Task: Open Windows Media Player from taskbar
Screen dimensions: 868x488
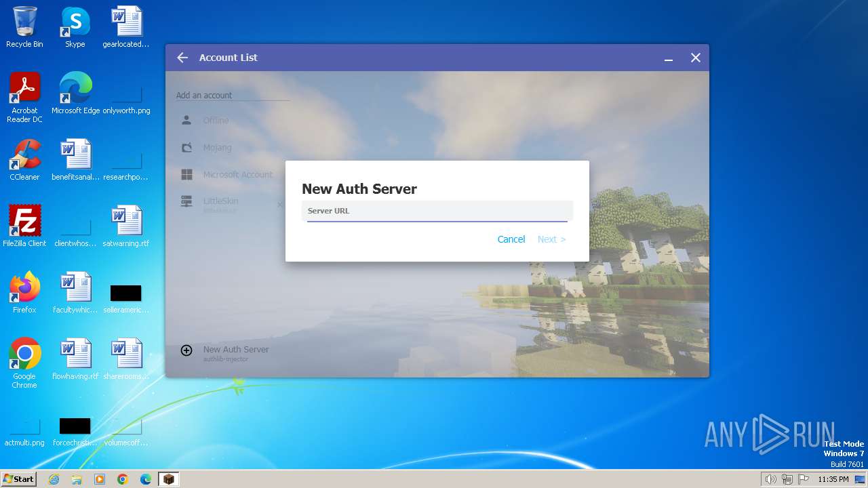Action: 100,479
